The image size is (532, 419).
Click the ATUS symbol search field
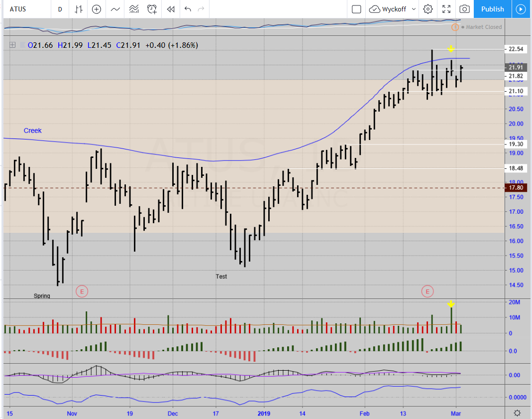25,9
